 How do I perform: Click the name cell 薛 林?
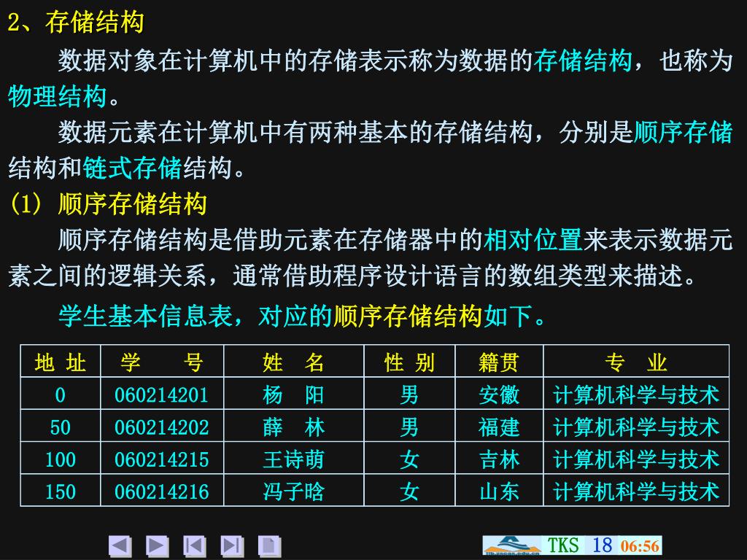coord(293,427)
